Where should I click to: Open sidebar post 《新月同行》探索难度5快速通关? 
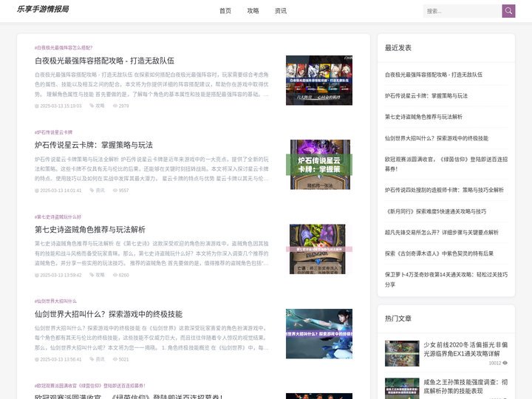pyautogui.click(x=436, y=211)
